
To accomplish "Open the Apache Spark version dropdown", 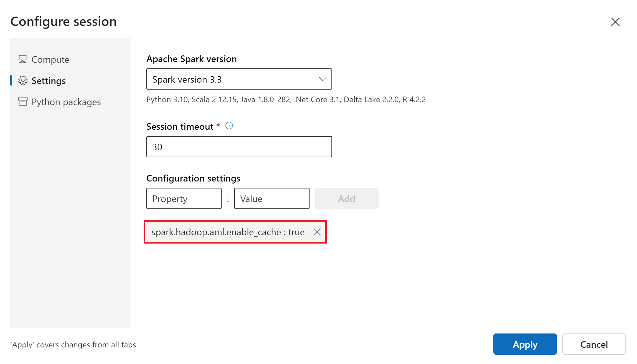I will point(239,79).
